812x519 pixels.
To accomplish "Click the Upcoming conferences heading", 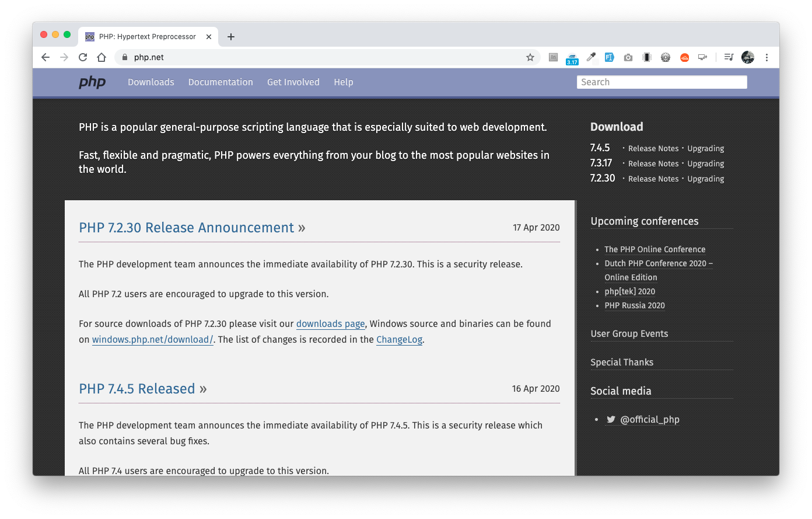I will tap(645, 221).
